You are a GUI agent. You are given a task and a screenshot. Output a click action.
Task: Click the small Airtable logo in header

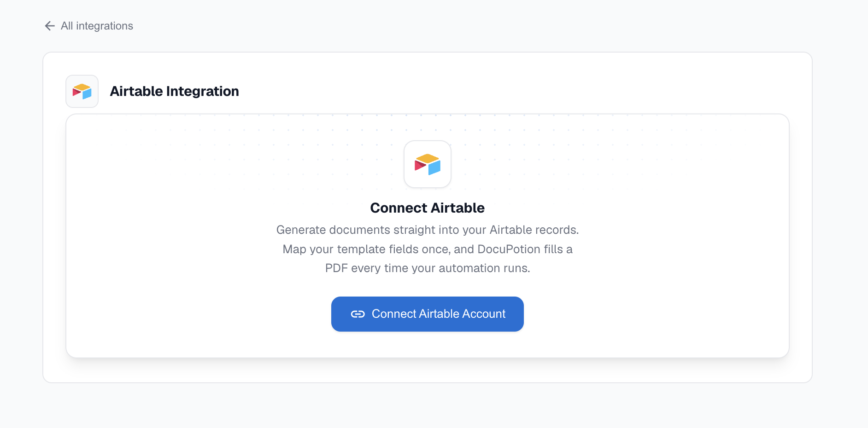click(x=82, y=91)
